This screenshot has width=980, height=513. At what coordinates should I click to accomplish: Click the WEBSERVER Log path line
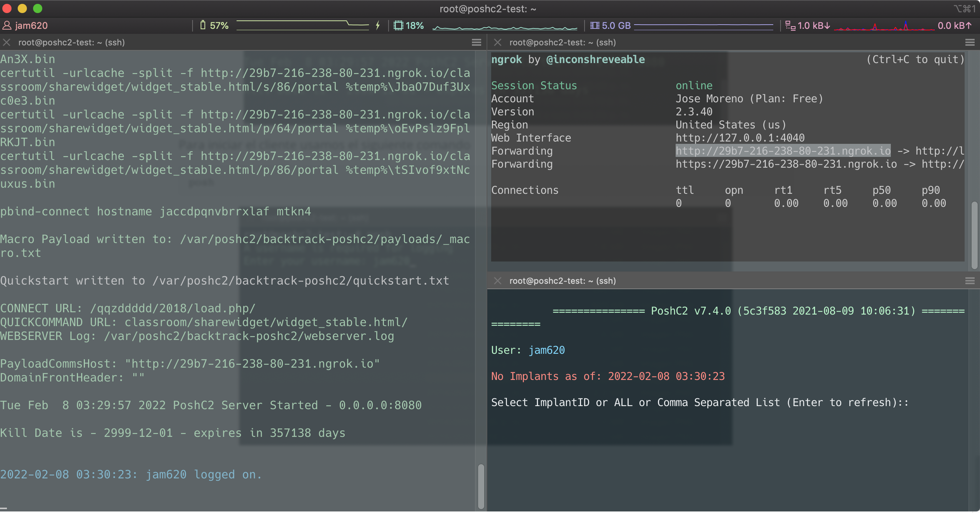click(x=197, y=336)
